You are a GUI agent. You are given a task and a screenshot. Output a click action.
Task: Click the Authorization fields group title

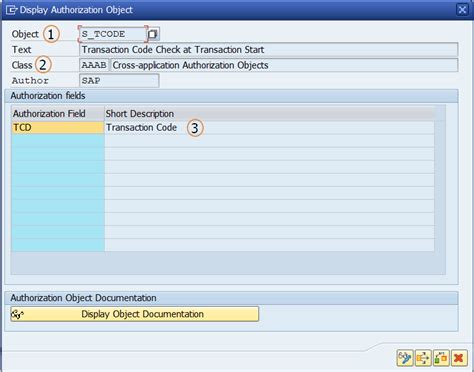point(48,96)
